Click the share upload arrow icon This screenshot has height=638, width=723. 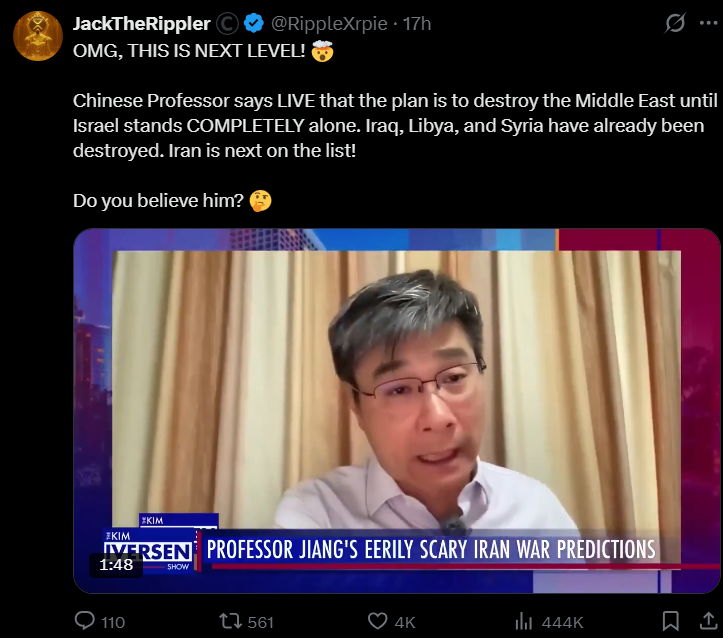(708, 620)
